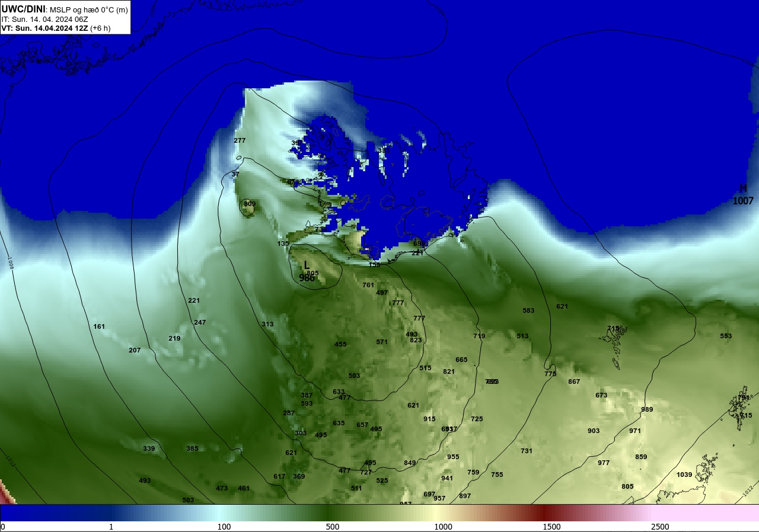This screenshot has width=759, height=532.
Task: Click the map value 219
Action: (174, 338)
